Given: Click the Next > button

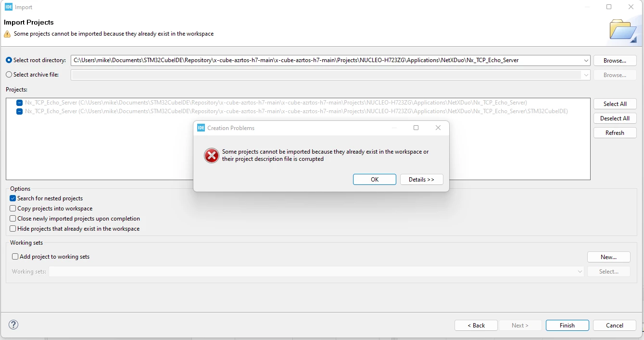Looking at the screenshot, I should (520, 326).
